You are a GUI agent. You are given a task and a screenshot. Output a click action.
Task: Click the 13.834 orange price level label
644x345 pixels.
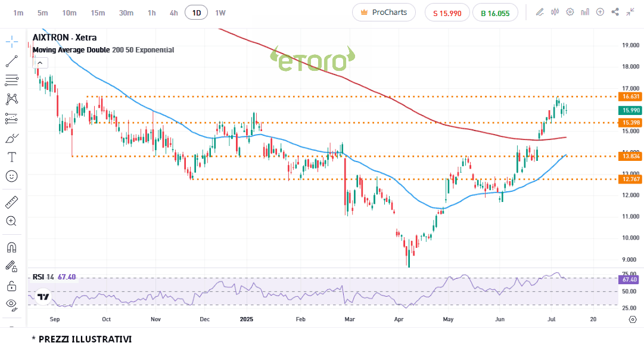[630, 156]
